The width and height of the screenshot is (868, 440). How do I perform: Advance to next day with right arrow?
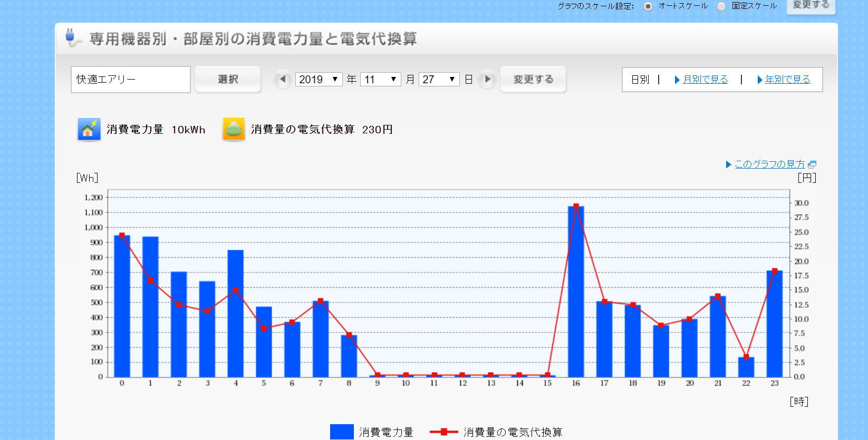click(x=487, y=80)
